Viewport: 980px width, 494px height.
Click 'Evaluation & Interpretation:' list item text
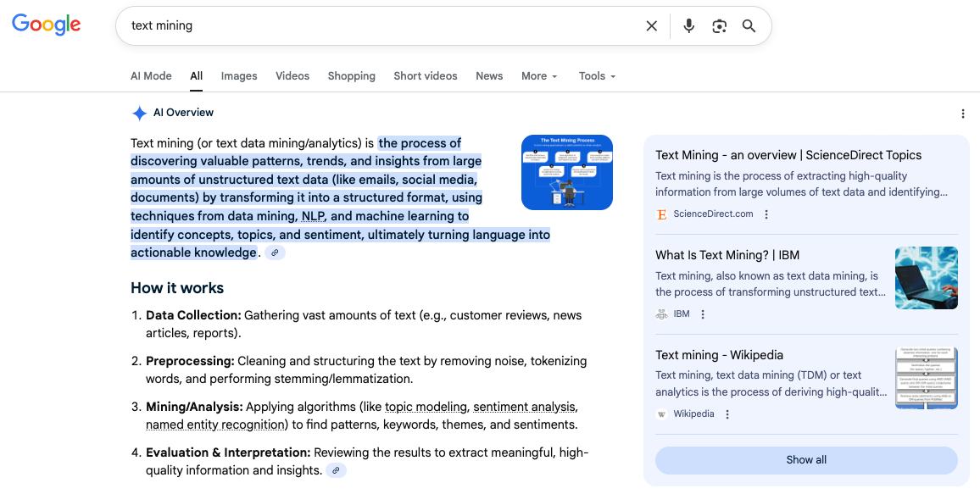tap(228, 452)
